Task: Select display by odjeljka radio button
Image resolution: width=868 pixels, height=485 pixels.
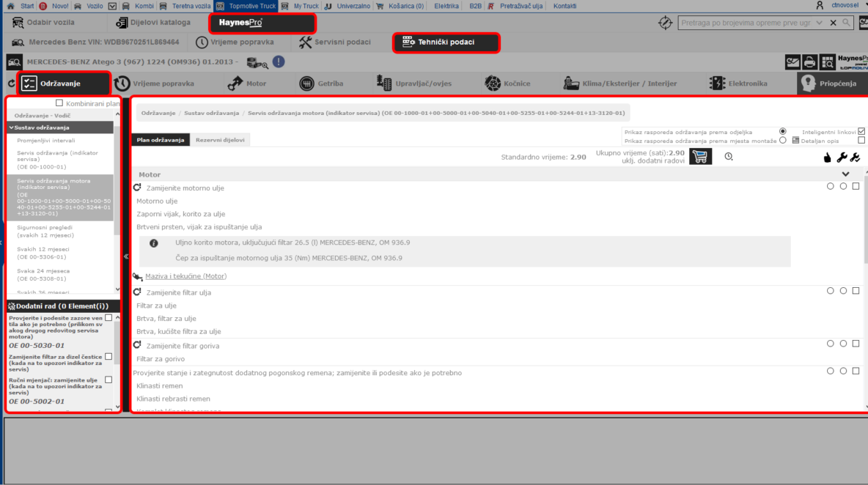Action: click(783, 132)
